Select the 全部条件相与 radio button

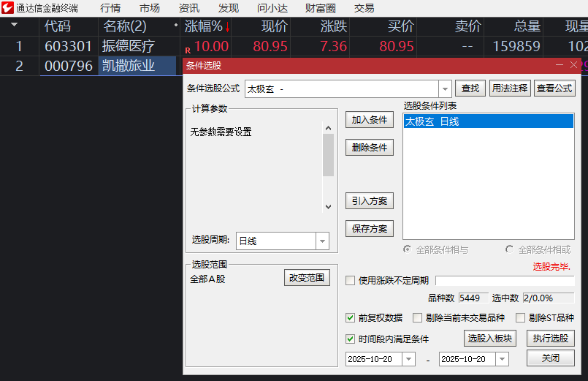pyautogui.click(x=408, y=249)
